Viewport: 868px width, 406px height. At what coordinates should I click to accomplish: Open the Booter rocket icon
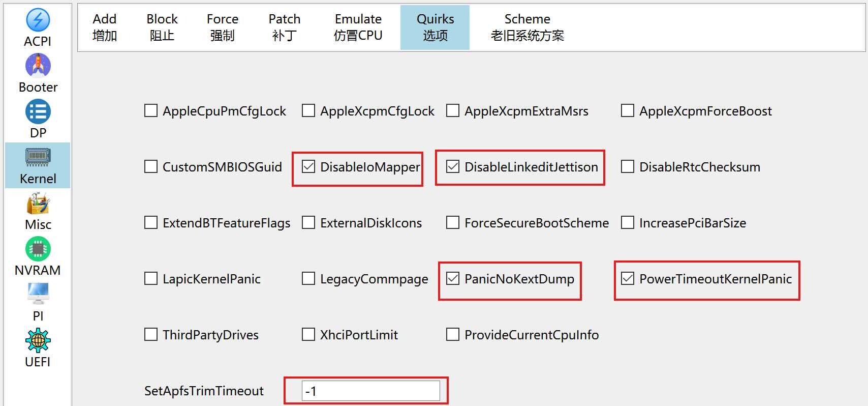38,66
